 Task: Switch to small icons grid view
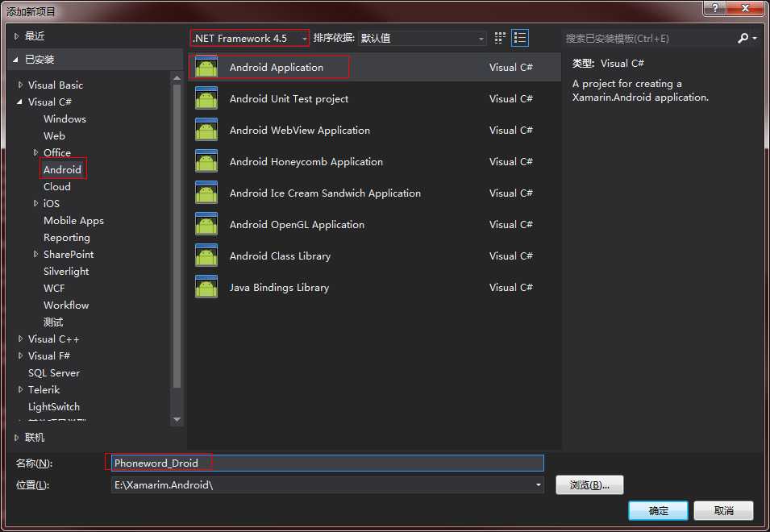[500, 38]
